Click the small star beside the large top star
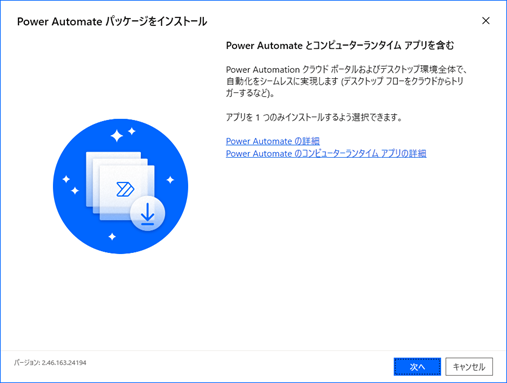Viewport: 507px width, 383px height. (x=132, y=131)
